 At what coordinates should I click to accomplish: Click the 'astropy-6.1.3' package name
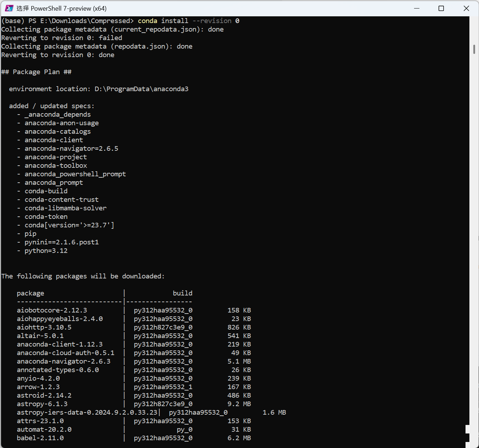point(42,404)
